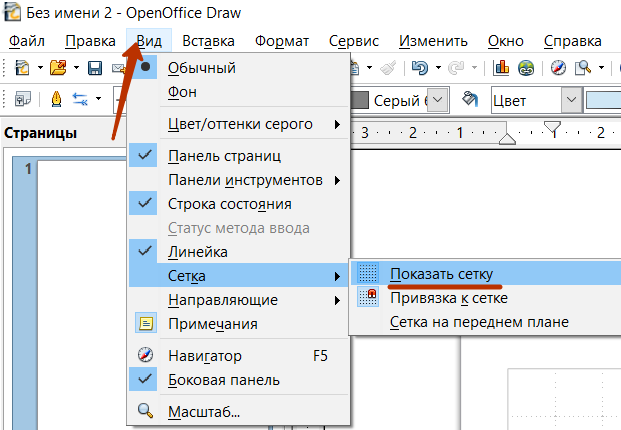Image resolution: width=621 pixels, height=430 pixels.
Task: Toggle the Панель страниц checked entry
Action: click(239, 156)
